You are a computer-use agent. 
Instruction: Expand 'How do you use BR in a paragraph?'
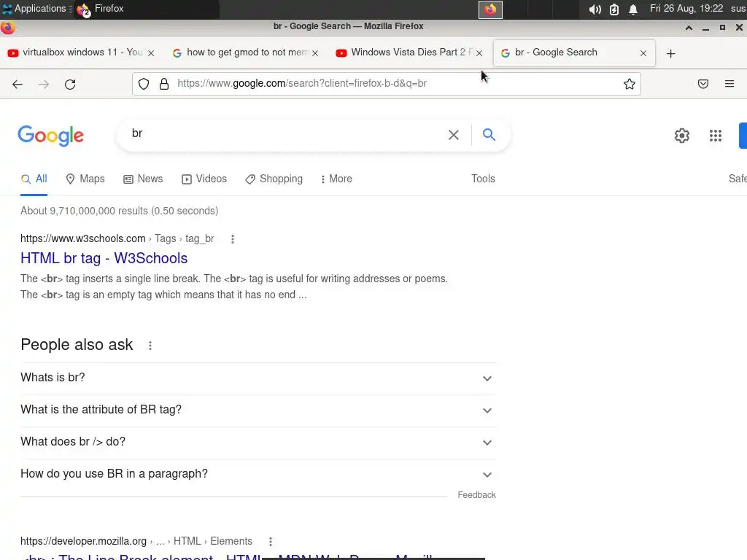258,474
